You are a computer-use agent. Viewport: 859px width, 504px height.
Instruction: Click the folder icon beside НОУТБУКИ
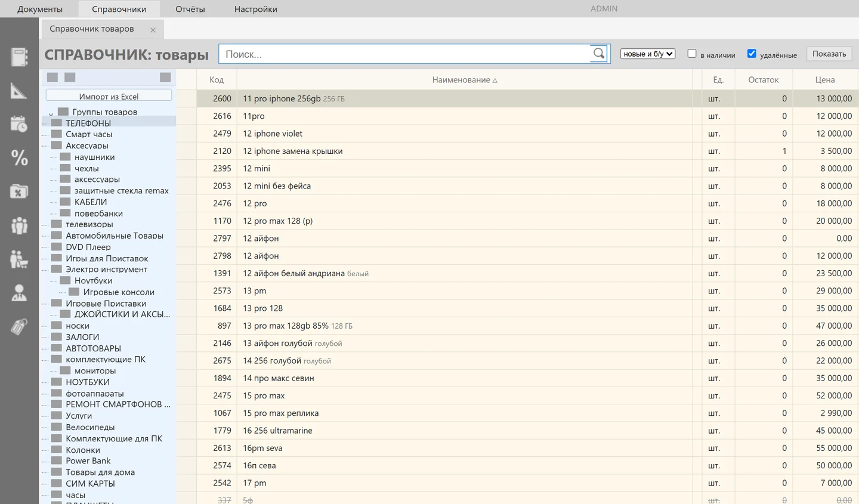pyautogui.click(x=57, y=382)
